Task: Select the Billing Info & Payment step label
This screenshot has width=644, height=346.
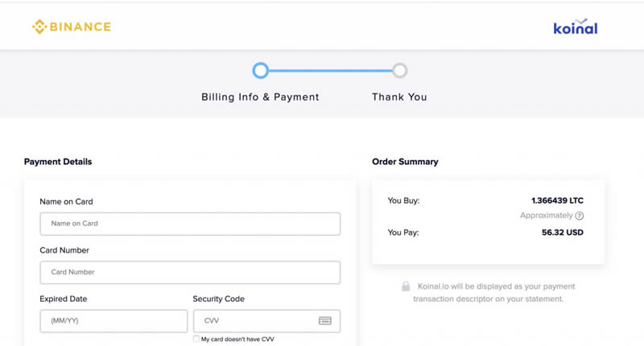Action: coord(260,97)
